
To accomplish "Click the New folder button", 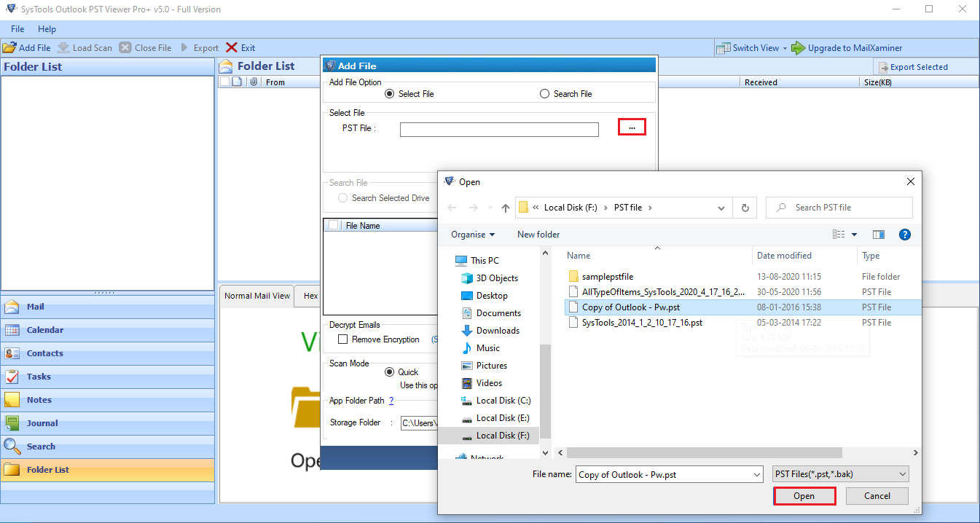I will pos(538,235).
